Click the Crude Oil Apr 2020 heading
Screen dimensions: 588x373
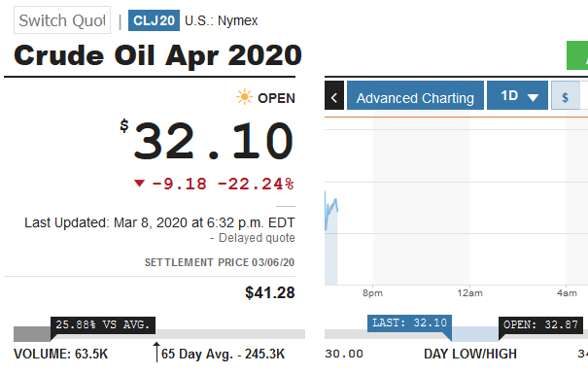click(157, 55)
